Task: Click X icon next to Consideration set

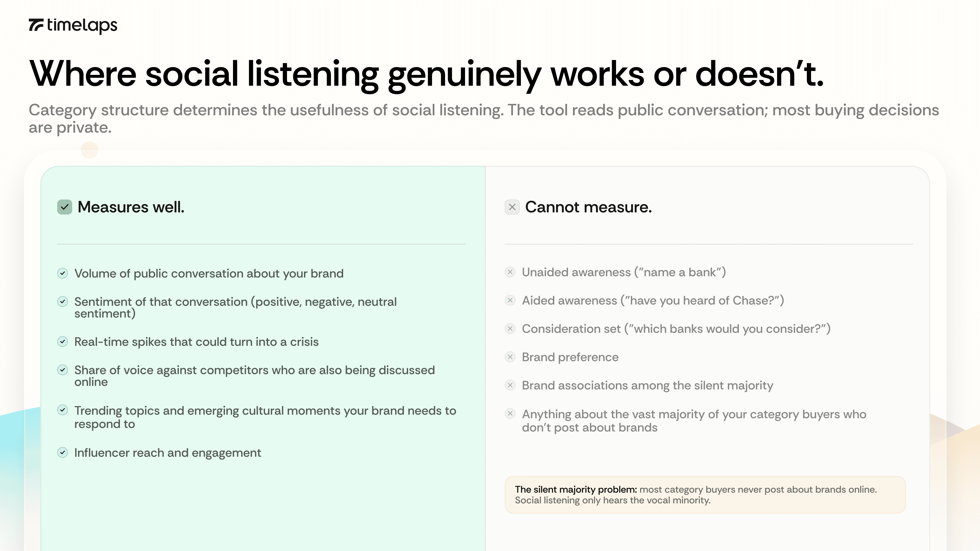Action: click(510, 329)
